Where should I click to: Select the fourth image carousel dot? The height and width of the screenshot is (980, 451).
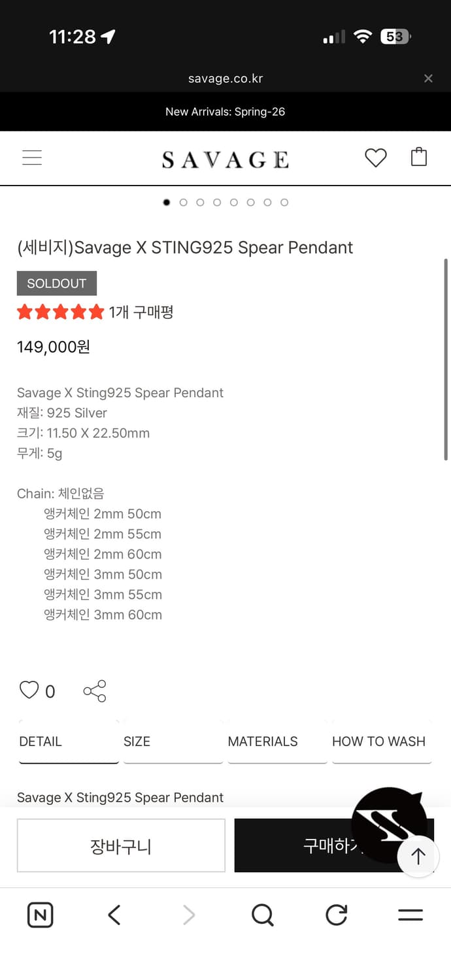[x=217, y=203]
